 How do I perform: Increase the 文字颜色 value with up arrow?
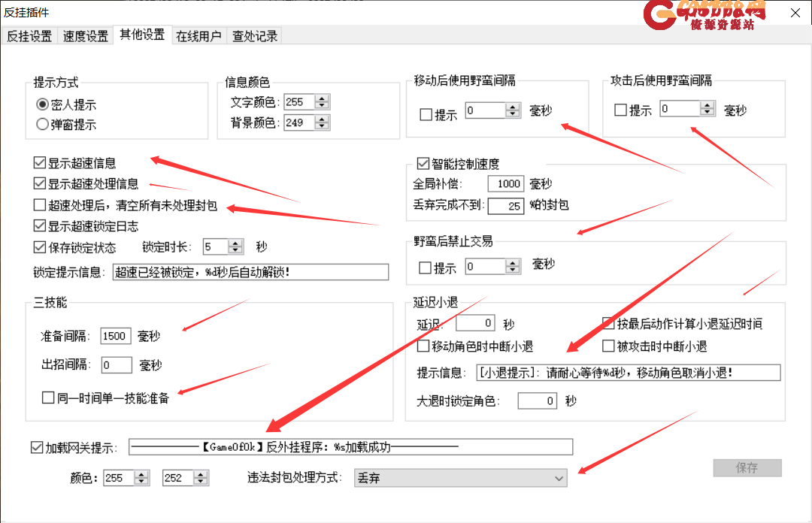[323, 98]
